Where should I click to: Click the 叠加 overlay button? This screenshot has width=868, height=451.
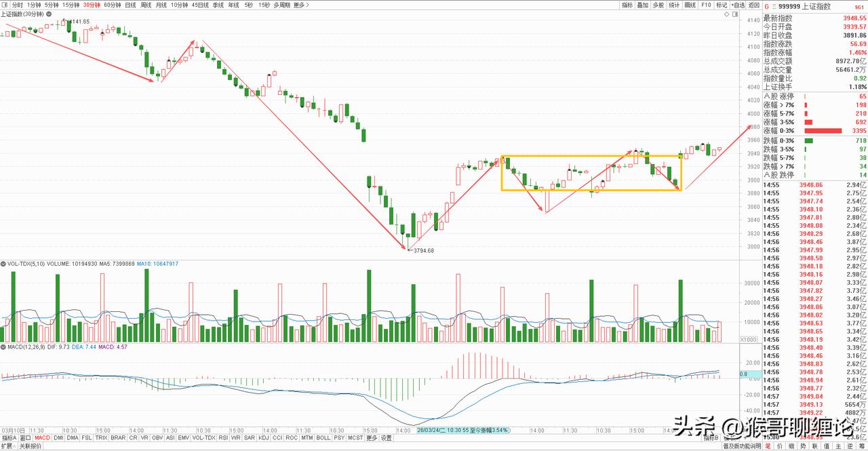click(x=642, y=5)
